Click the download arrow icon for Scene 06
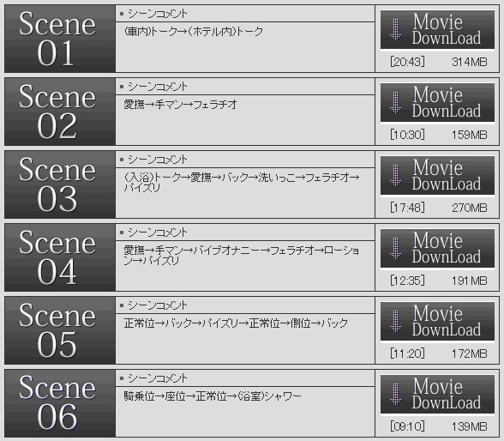Image resolution: width=504 pixels, height=441 pixels. point(395,395)
